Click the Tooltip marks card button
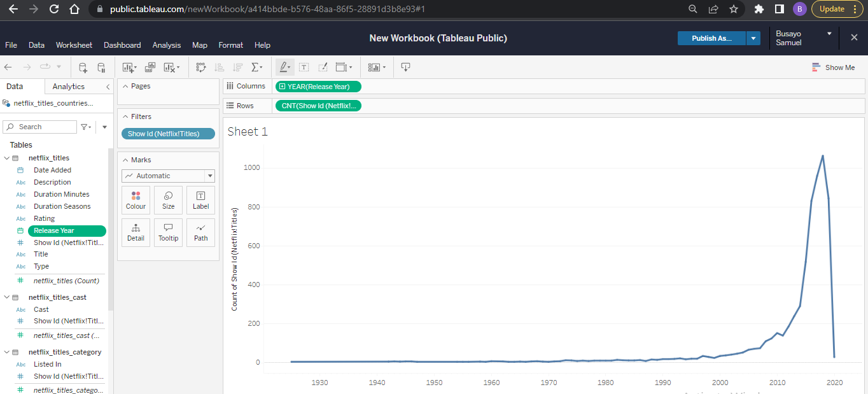The image size is (868, 394). pyautogui.click(x=168, y=232)
